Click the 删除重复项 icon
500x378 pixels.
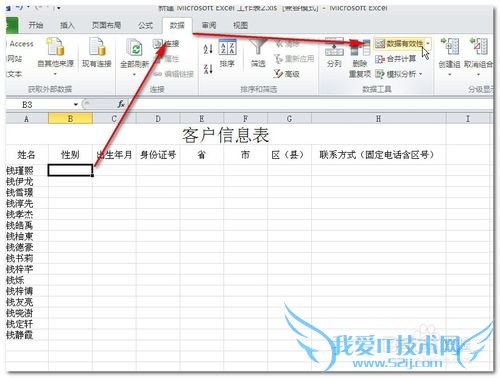[x=360, y=59]
